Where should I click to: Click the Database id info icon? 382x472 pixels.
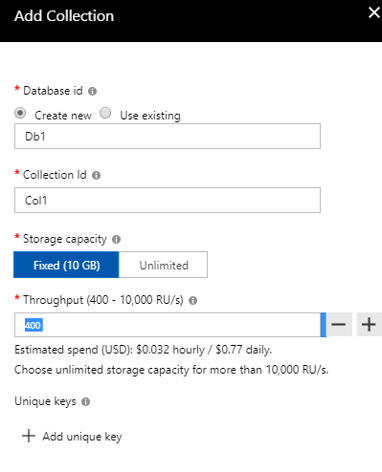tap(92, 91)
